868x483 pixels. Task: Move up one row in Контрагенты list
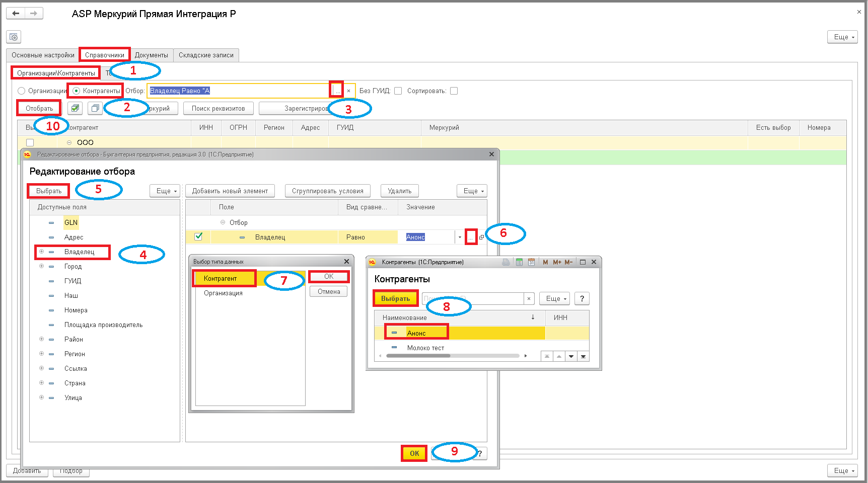(559, 356)
